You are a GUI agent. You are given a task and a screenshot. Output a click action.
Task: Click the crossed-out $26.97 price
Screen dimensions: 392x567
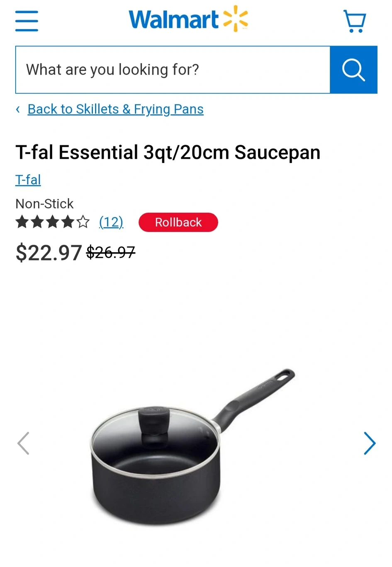[x=111, y=252]
